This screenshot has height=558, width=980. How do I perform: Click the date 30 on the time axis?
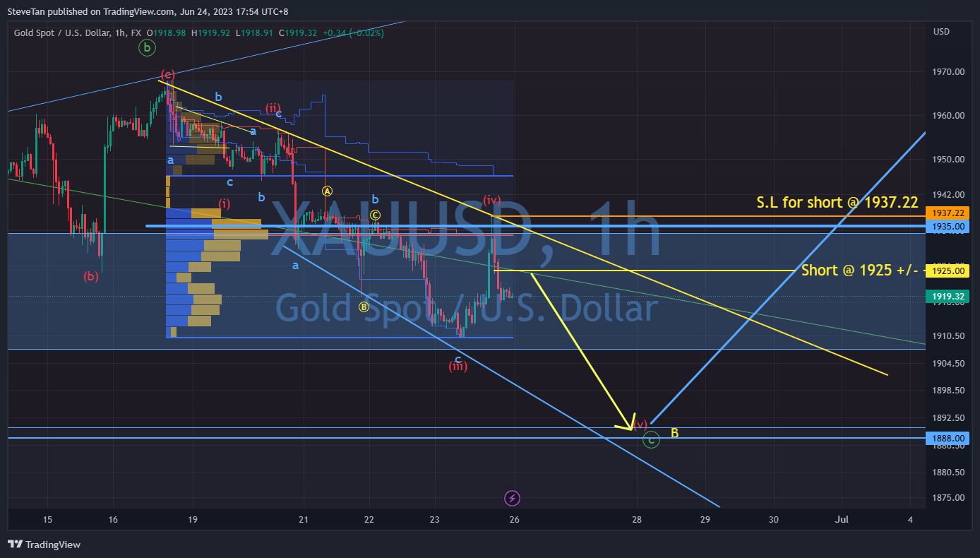point(774,520)
